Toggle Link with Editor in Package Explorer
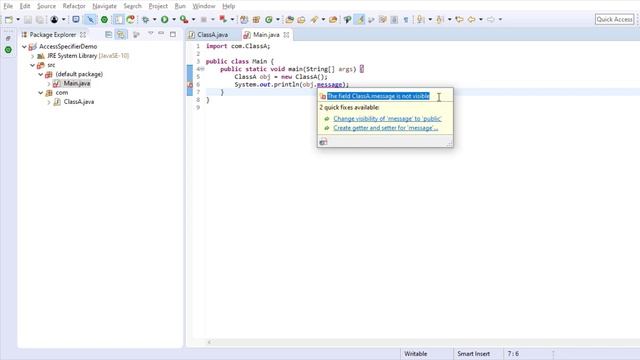The height and width of the screenshot is (360, 640). click(x=121, y=35)
